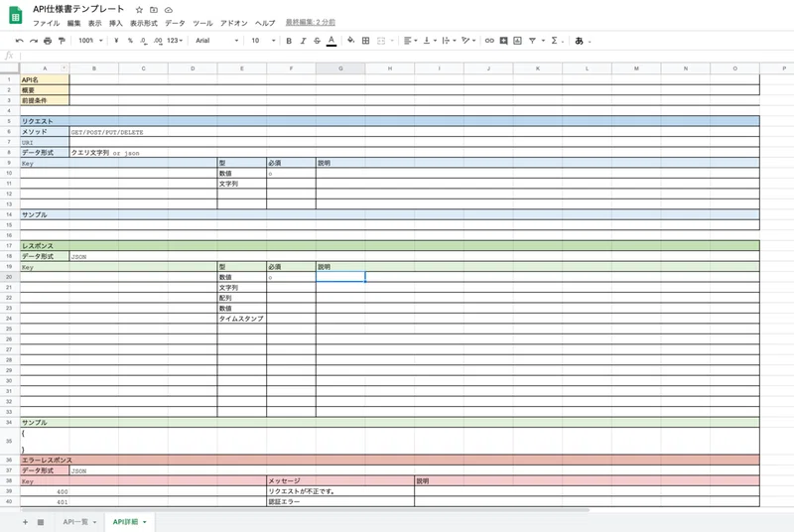
Task: Open the ファイル menu
Action: coord(46,23)
